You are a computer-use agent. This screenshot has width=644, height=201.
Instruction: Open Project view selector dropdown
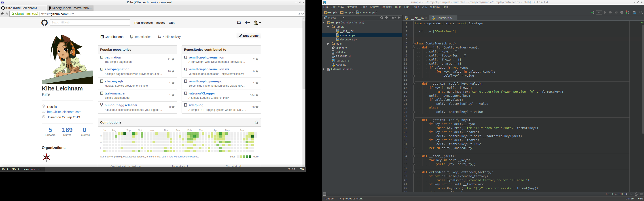coord(334,18)
